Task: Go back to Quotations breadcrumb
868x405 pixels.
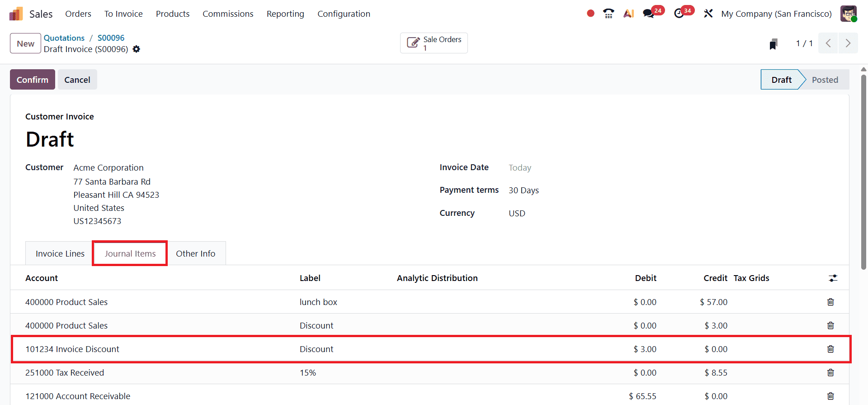Action: tap(64, 38)
